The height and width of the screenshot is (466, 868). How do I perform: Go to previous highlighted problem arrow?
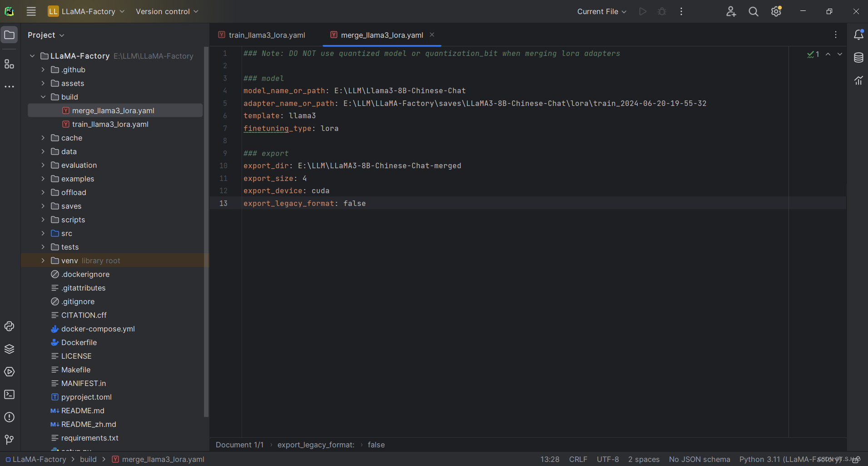[x=828, y=54]
